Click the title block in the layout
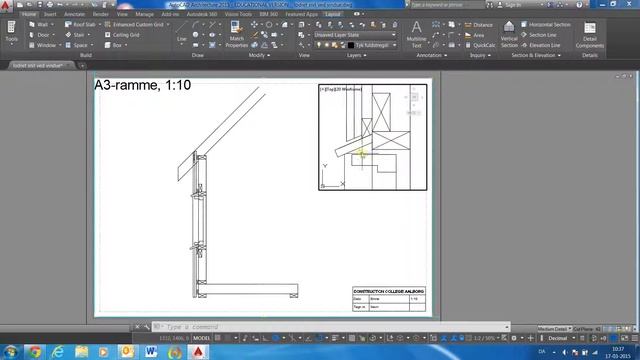This screenshot has width=640, height=360. tap(389, 299)
